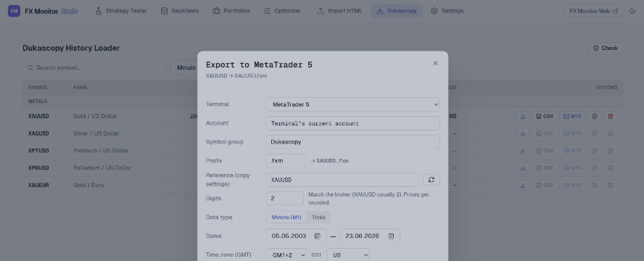Select Minute (M1) data type

click(x=286, y=217)
